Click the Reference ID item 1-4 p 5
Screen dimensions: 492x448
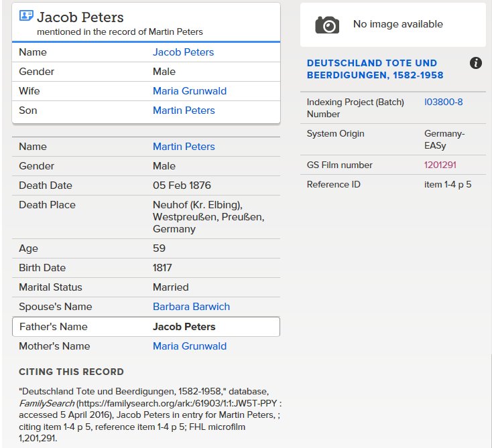pos(448,184)
